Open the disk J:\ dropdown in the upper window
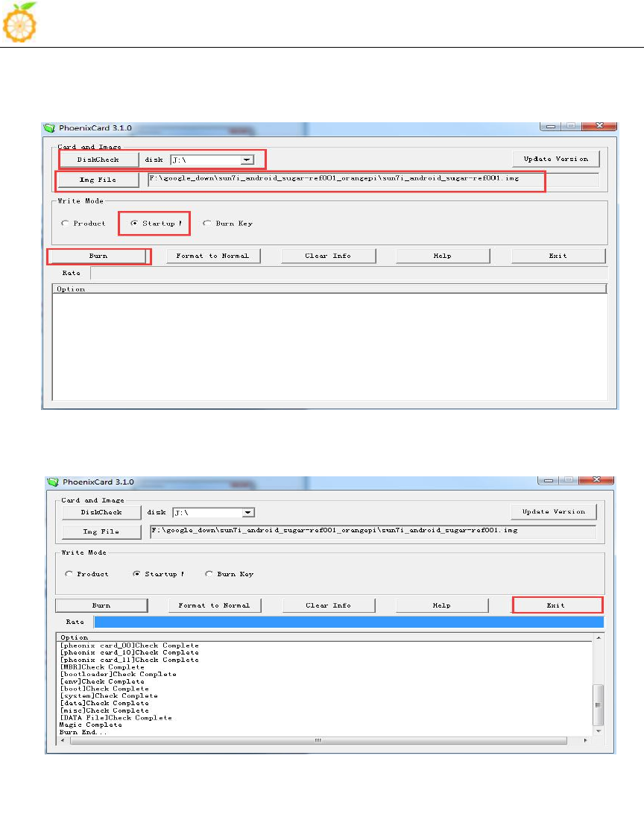 [x=247, y=160]
